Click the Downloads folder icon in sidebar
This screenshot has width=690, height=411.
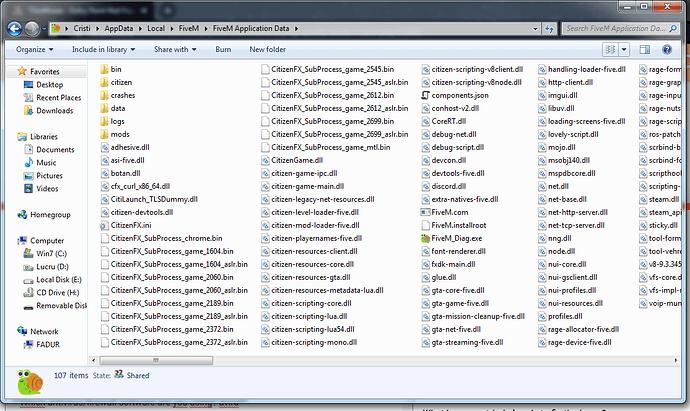(x=29, y=110)
